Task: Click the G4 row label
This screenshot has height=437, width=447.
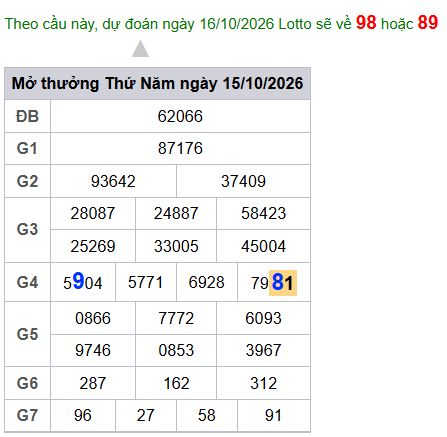Action: coord(27,282)
